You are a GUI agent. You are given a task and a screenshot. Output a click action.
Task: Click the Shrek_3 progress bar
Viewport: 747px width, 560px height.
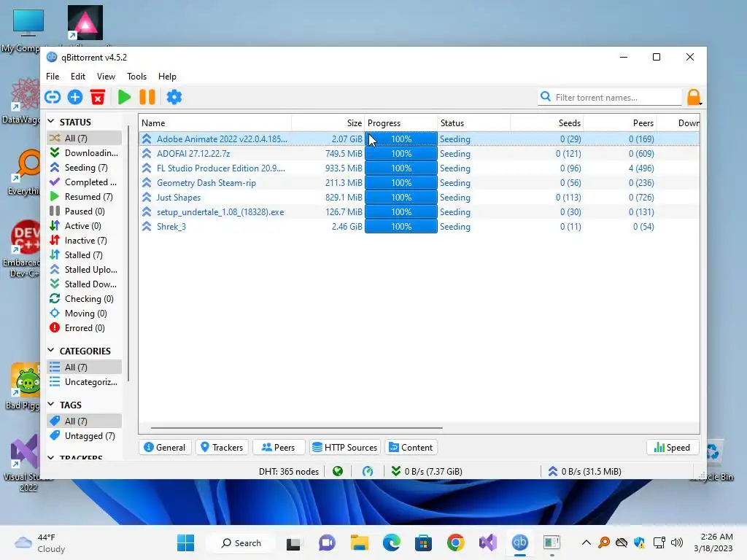(400, 227)
